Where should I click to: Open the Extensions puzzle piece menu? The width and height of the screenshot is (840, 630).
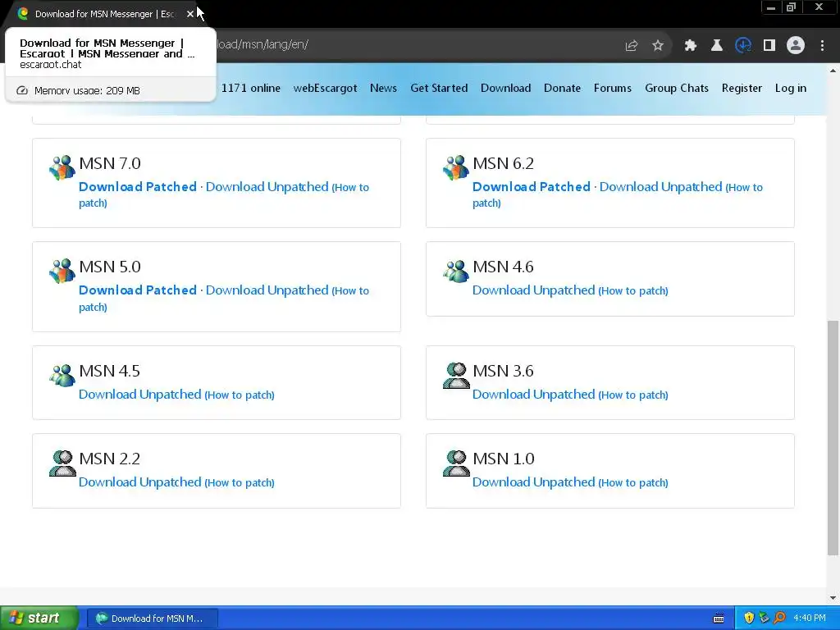690,46
